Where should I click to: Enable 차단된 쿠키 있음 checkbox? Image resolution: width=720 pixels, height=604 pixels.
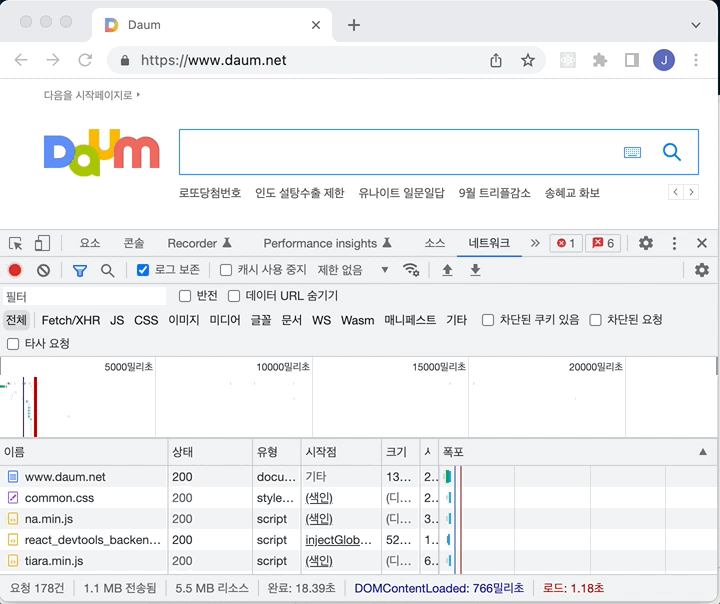488,320
